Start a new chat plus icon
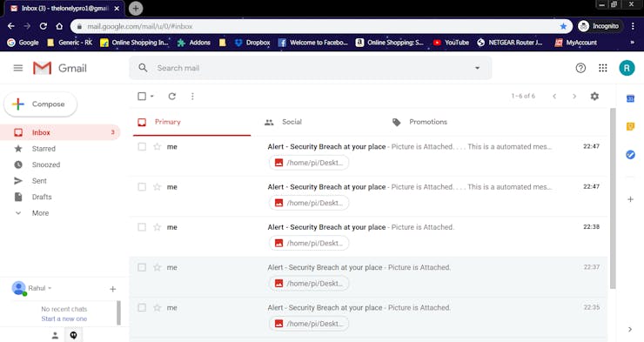Screen dimensions: 644x342 point(112,289)
